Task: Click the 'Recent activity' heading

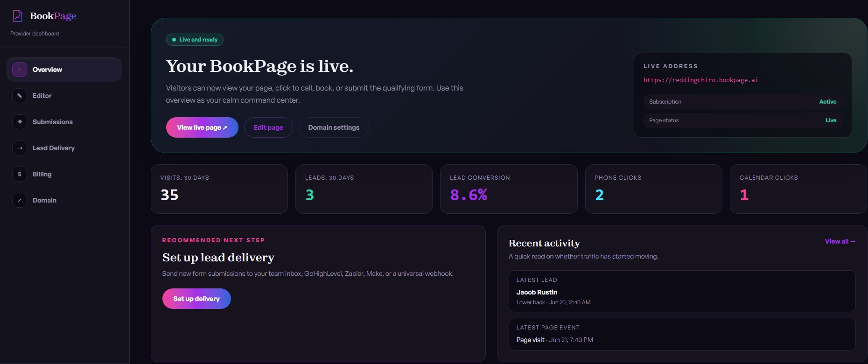Action: 544,243
